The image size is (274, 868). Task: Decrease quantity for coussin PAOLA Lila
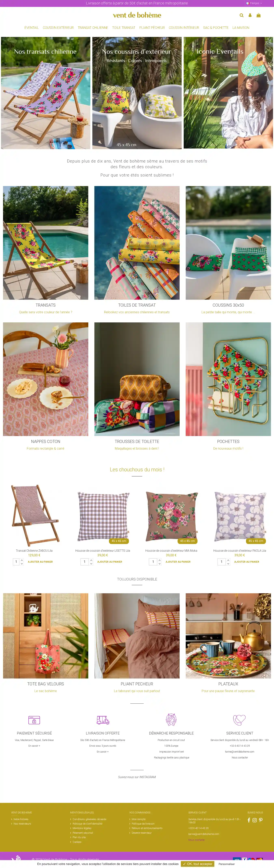228,563
